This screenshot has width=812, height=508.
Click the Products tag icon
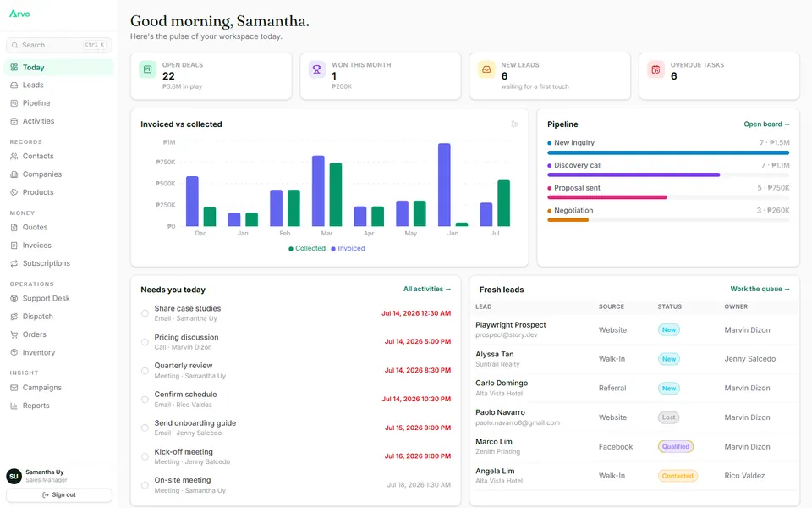point(14,192)
